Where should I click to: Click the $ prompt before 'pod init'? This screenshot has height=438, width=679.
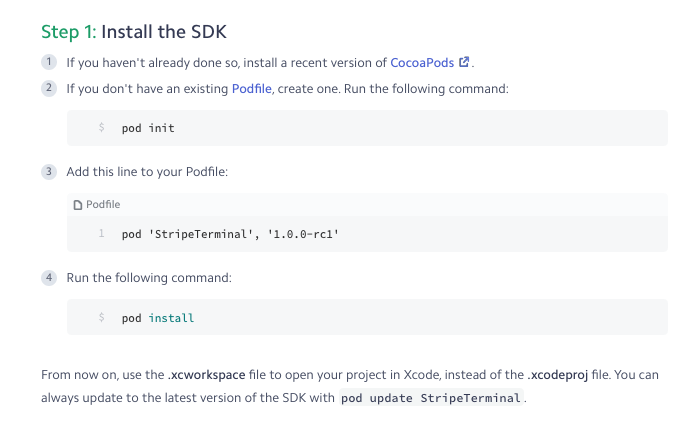[x=101, y=127]
